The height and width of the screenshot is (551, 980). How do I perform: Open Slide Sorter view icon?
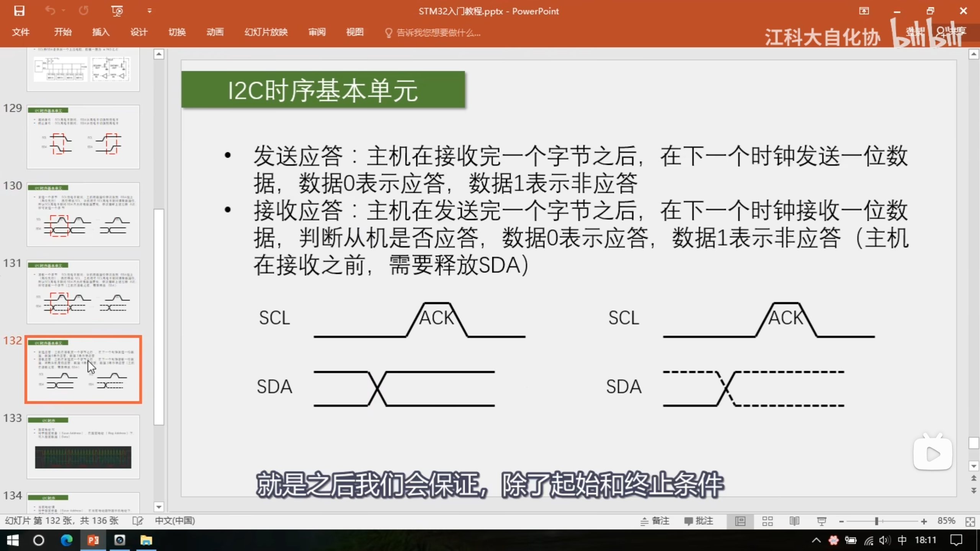coord(767,521)
